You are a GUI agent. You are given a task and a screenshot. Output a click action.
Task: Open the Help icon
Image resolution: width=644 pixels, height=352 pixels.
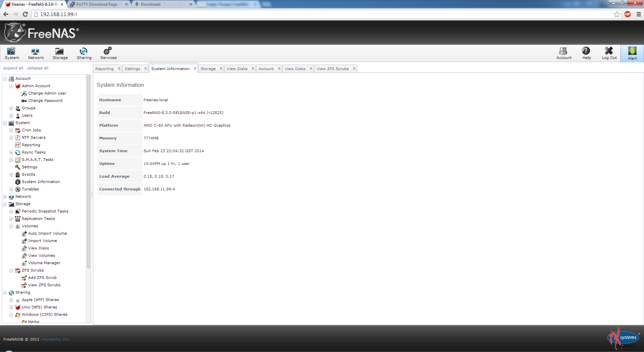[x=586, y=53]
